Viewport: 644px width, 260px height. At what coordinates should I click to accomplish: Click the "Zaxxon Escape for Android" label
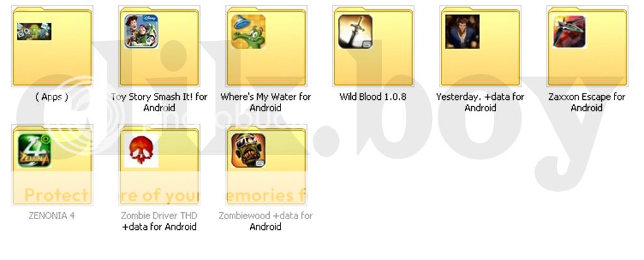(587, 102)
